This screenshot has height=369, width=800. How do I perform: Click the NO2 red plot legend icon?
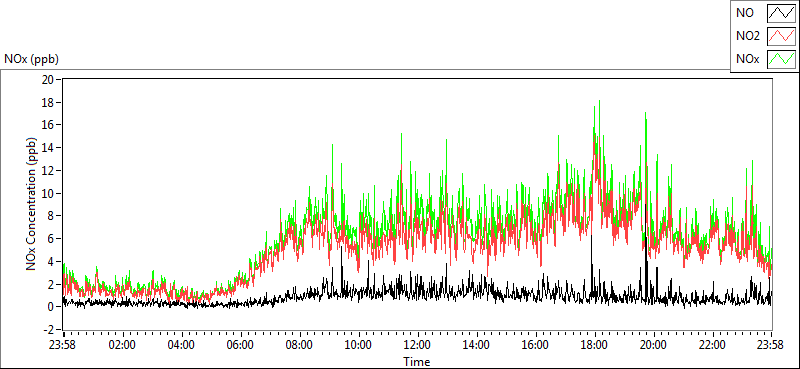pos(781,36)
